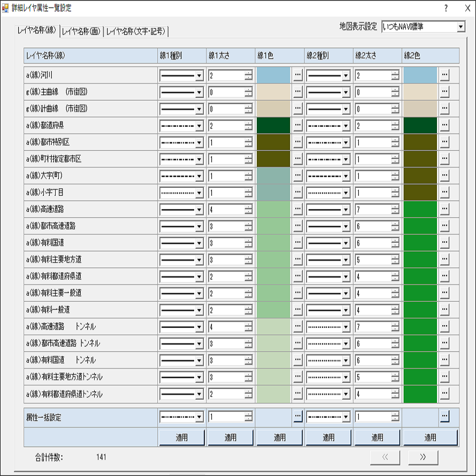Image resolution: width=476 pixels, height=476 pixels.
Task: Expand 地図表示設定 dropdown
Action: point(460,27)
